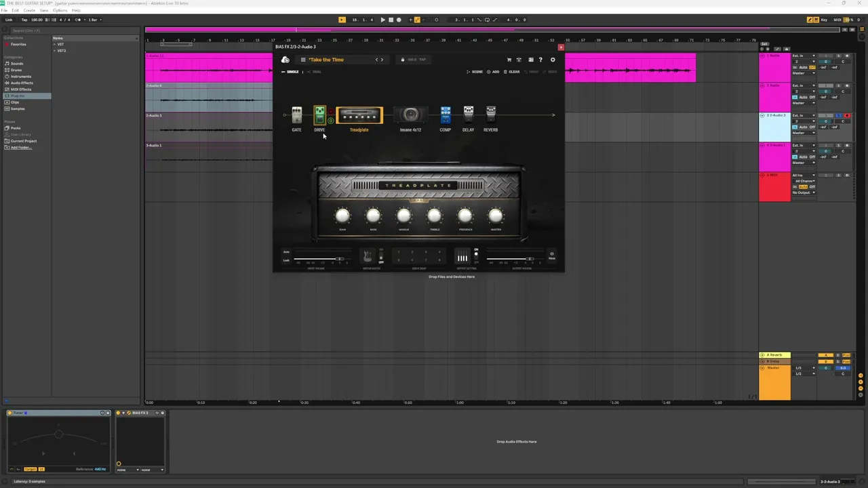Click the Tuner reference 440 Hz field
This screenshot has height=488, width=868.
pyautogui.click(x=100, y=469)
